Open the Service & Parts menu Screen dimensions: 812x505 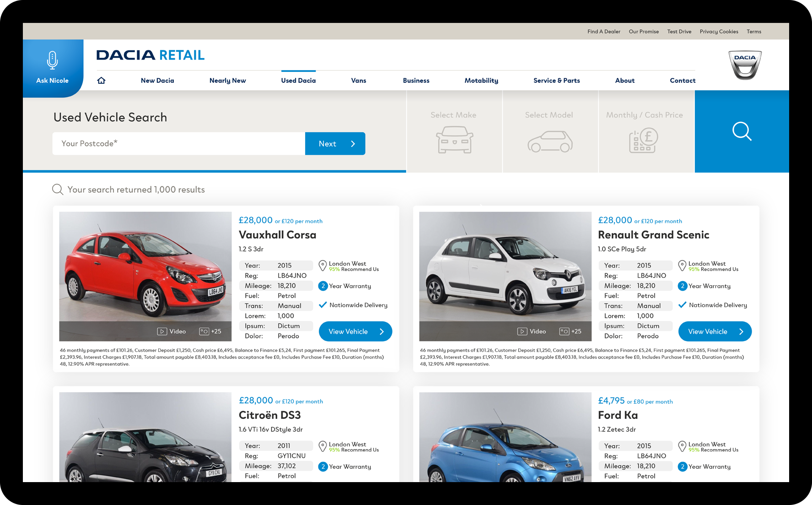point(556,81)
